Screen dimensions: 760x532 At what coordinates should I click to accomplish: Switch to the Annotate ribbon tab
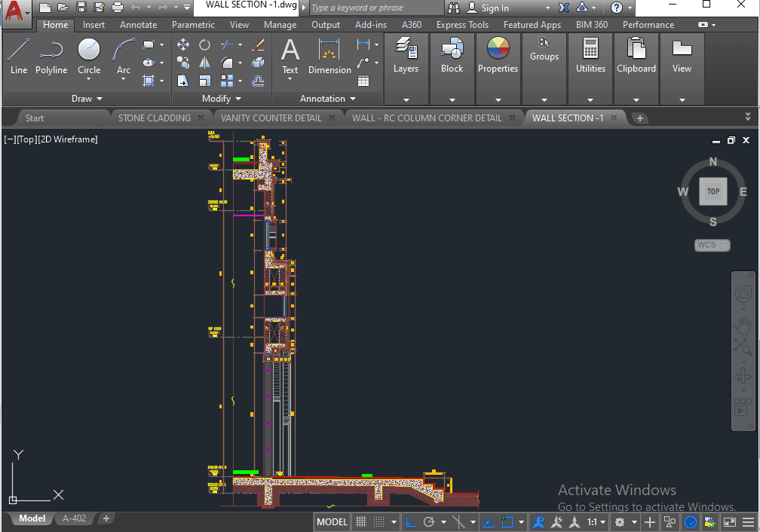138,25
